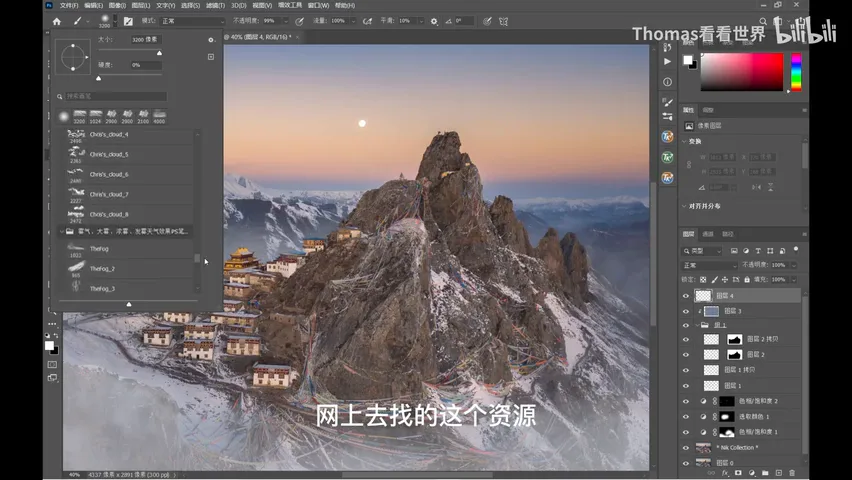
Task: Filter layers by pixel layer icon
Action: (734, 251)
